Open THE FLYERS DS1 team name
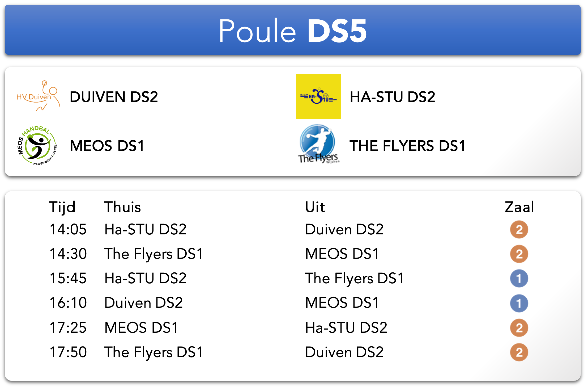The image size is (588, 388). [x=407, y=146]
